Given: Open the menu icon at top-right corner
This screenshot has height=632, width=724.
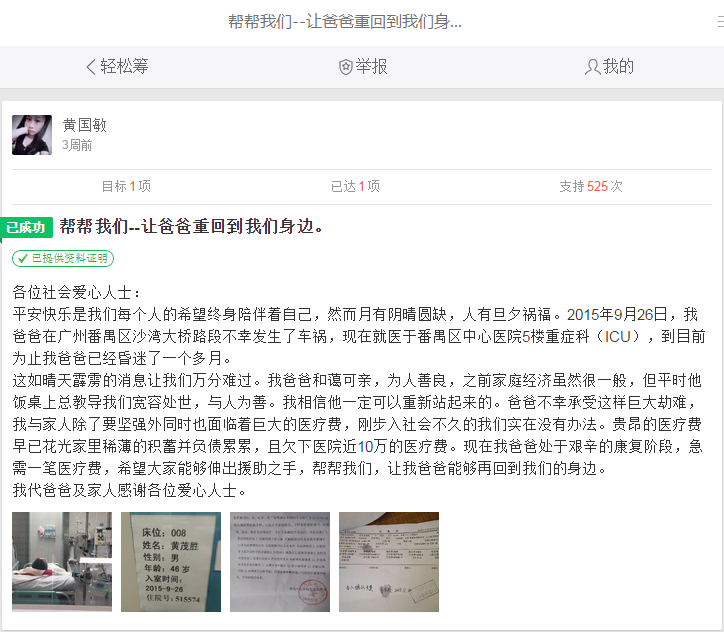Looking at the screenshot, I should 720,21.
